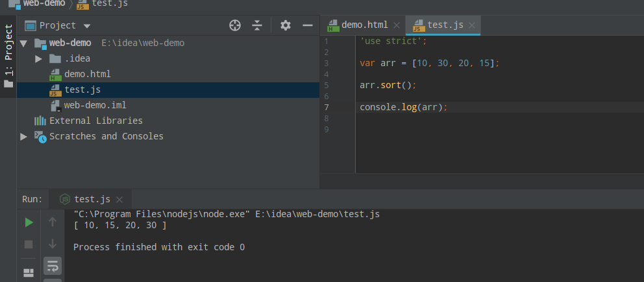
Task: Click the .idea folder icon
Action: [x=55, y=58]
